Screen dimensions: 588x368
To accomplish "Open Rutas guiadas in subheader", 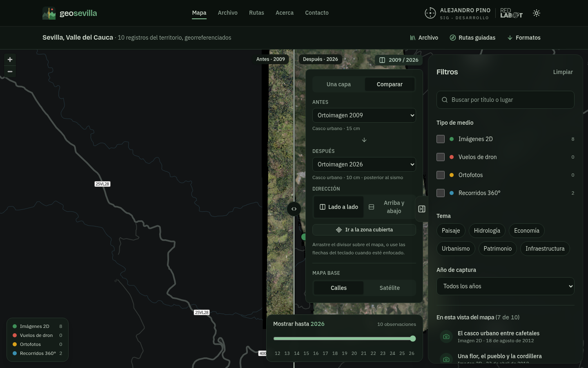I will [x=472, y=38].
